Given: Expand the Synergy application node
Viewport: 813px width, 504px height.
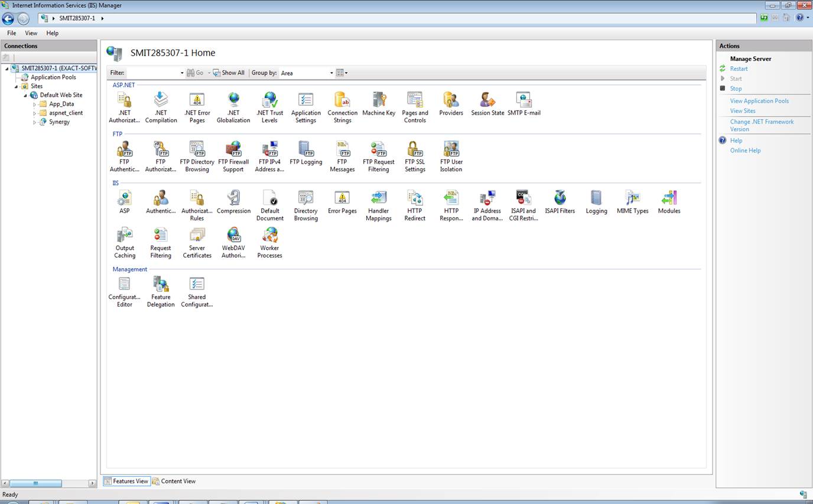Looking at the screenshot, I should 35,122.
